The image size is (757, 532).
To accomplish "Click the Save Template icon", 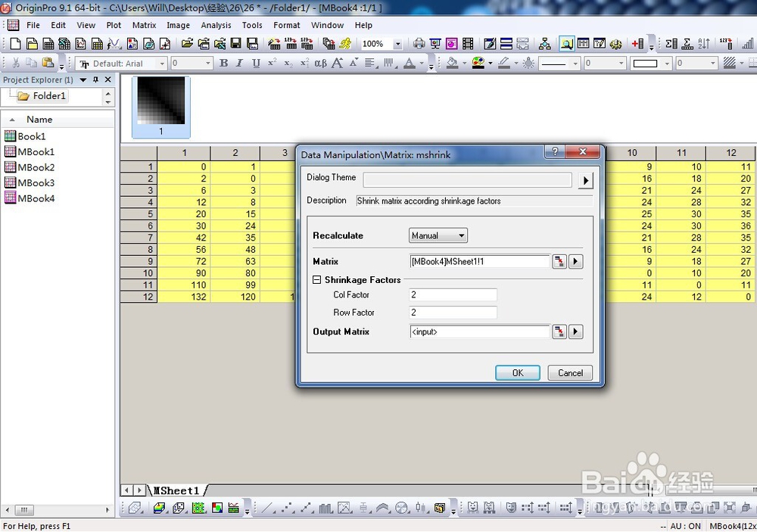I will click(x=252, y=44).
